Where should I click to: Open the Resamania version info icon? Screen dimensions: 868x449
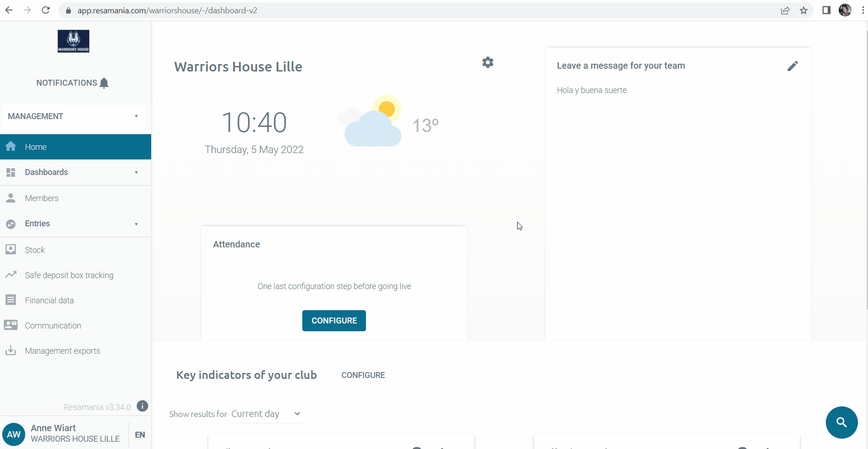coord(142,406)
